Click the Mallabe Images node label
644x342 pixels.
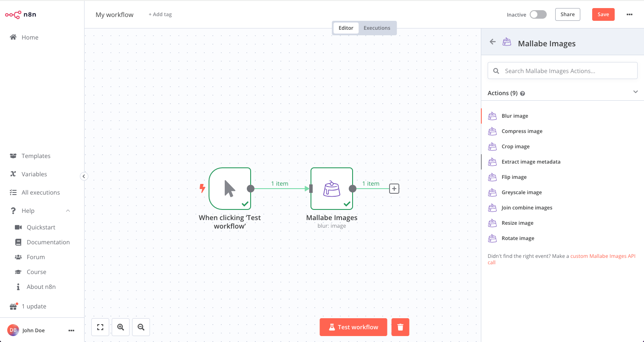[332, 218]
